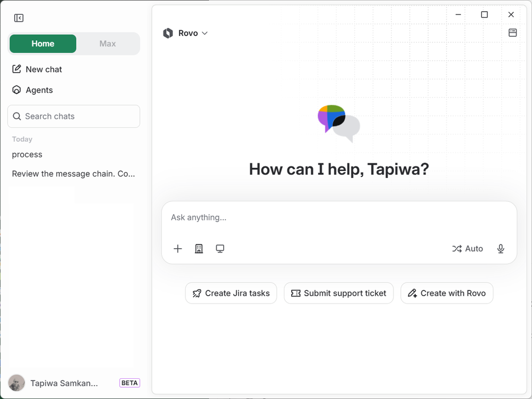
Task: Open the 'process' chat
Action: [27, 154]
